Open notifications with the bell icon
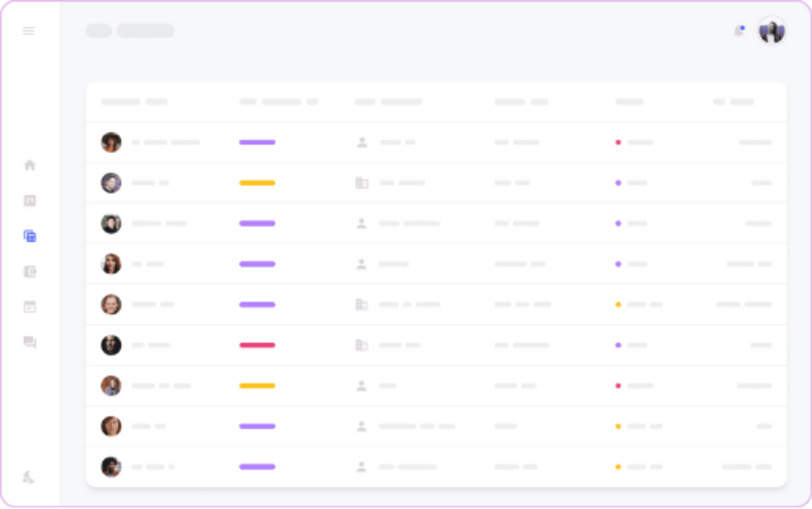The height and width of the screenshot is (509, 812). [x=739, y=31]
